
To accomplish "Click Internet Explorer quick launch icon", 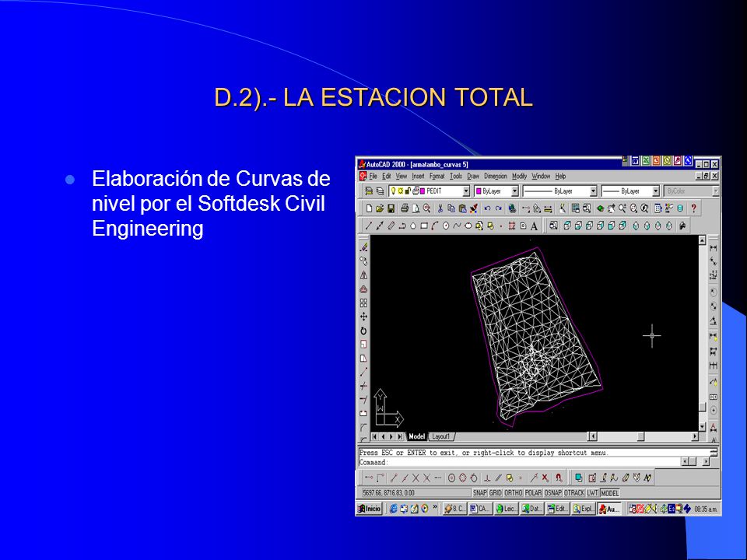I will coord(394,509).
